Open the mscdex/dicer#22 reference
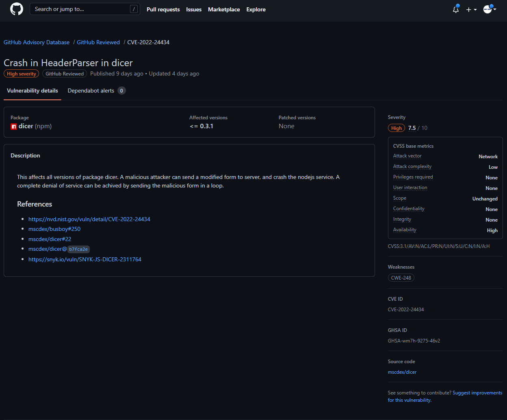507x420 pixels. point(50,239)
